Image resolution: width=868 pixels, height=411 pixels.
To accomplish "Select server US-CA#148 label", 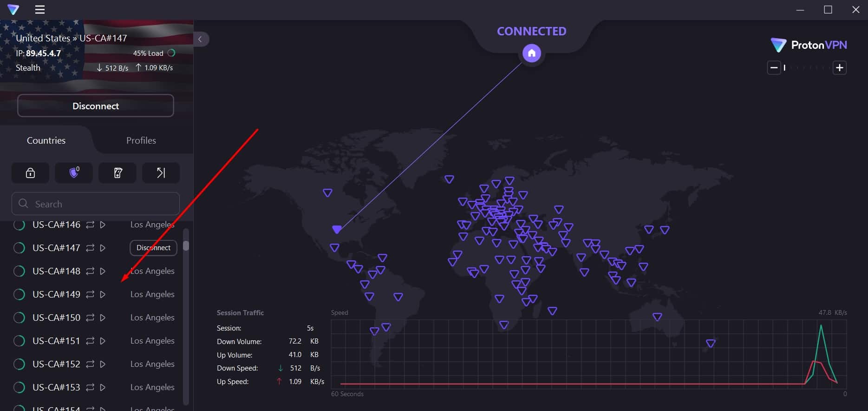I will [x=56, y=271].
